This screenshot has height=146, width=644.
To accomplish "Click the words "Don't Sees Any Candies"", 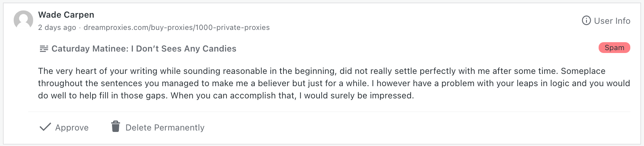I will tap(186, 49).
